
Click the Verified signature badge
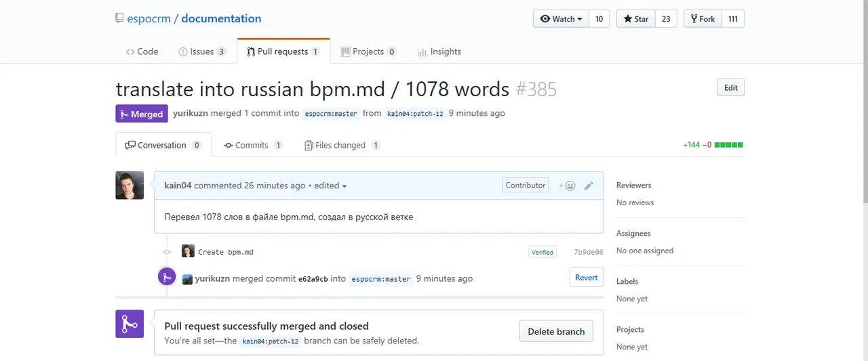point(542,252)
